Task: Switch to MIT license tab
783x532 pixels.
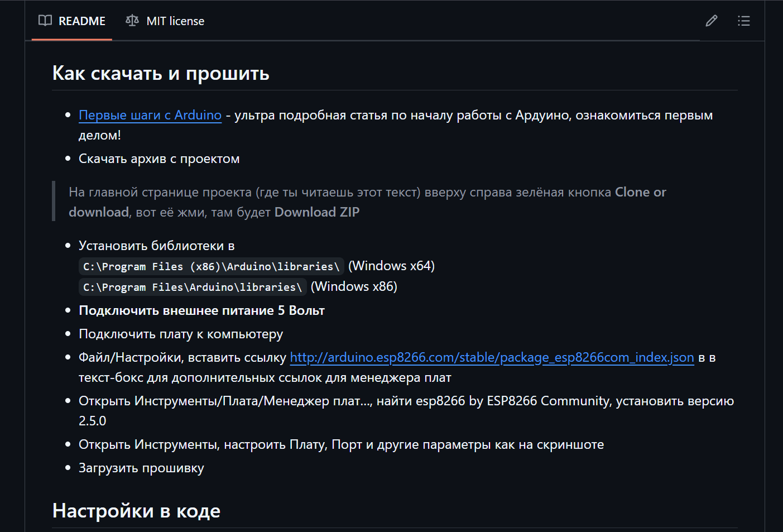Action: (165, 21)
